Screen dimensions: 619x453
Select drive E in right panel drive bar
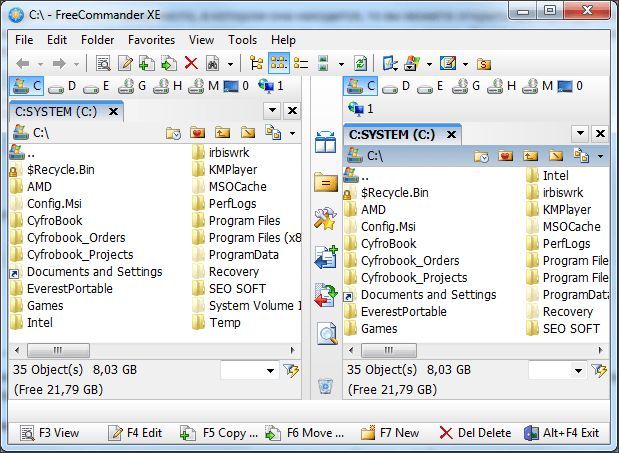point(431,86)
